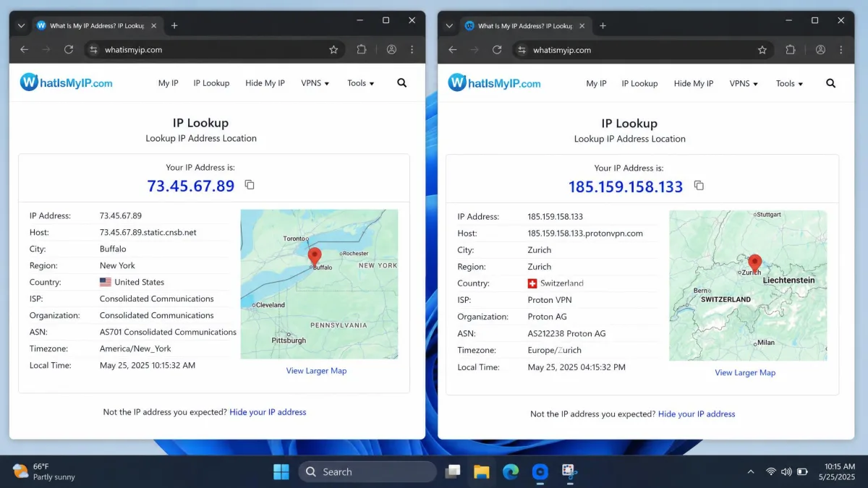
Task: Click View Larger Map under Buffalo map
Action: tap(316, 371)
